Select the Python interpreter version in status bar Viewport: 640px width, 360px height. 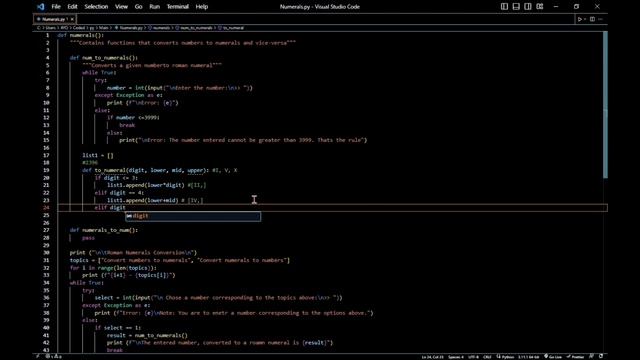click(x=529, y=357)
